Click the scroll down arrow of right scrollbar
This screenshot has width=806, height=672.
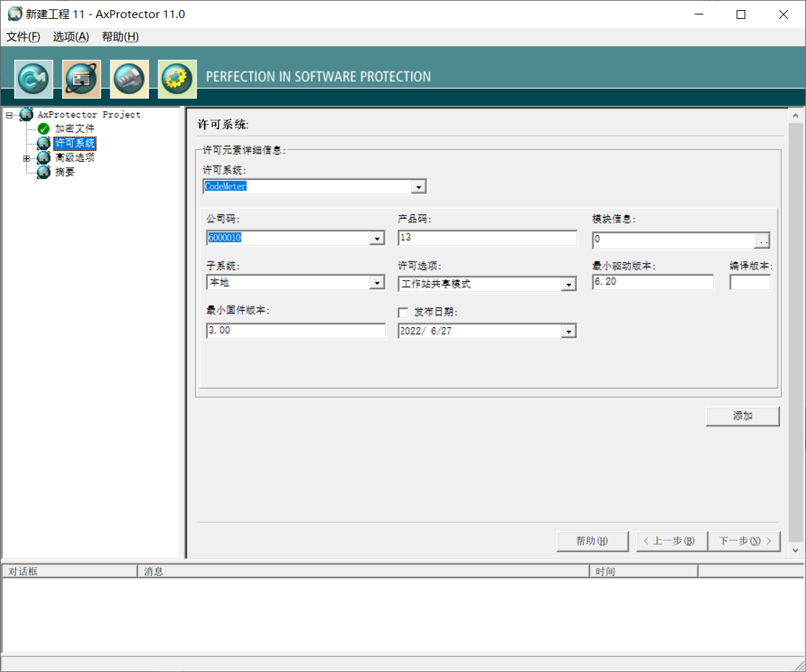coord(795,550)
